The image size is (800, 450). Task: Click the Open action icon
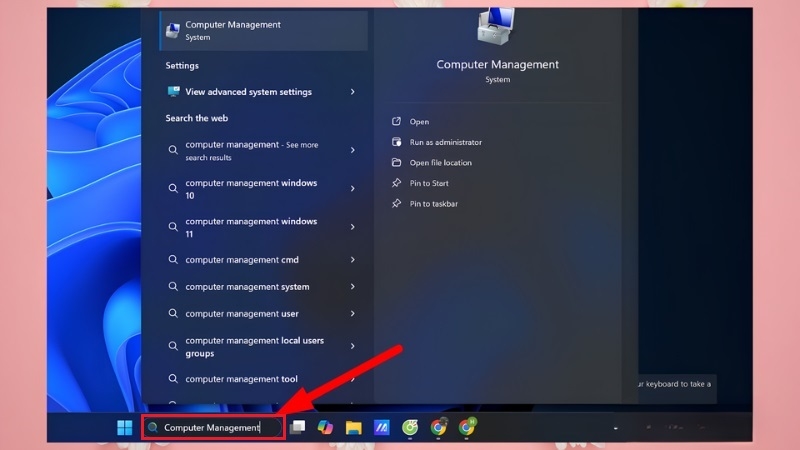click(x=396, y=121)
